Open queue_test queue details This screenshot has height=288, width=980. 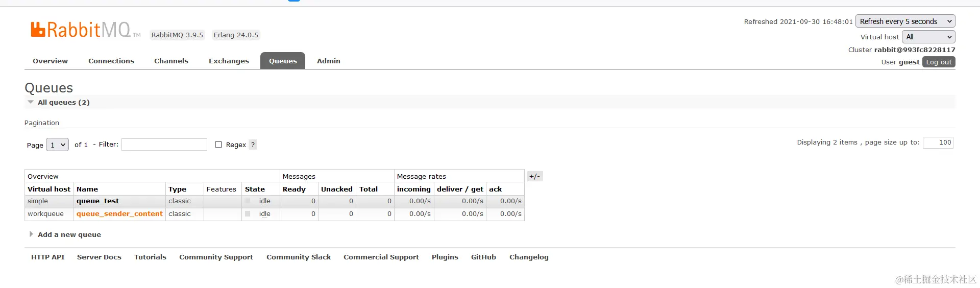97,201
